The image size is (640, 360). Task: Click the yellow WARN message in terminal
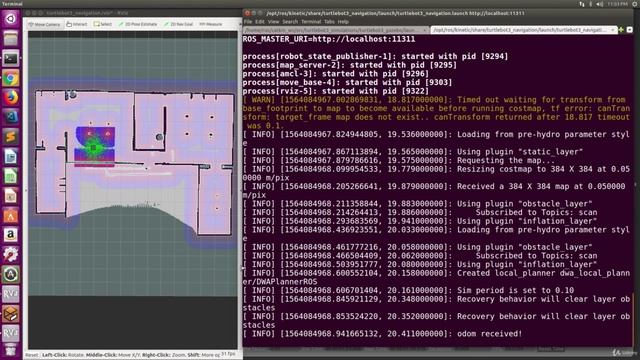point(436,113)
